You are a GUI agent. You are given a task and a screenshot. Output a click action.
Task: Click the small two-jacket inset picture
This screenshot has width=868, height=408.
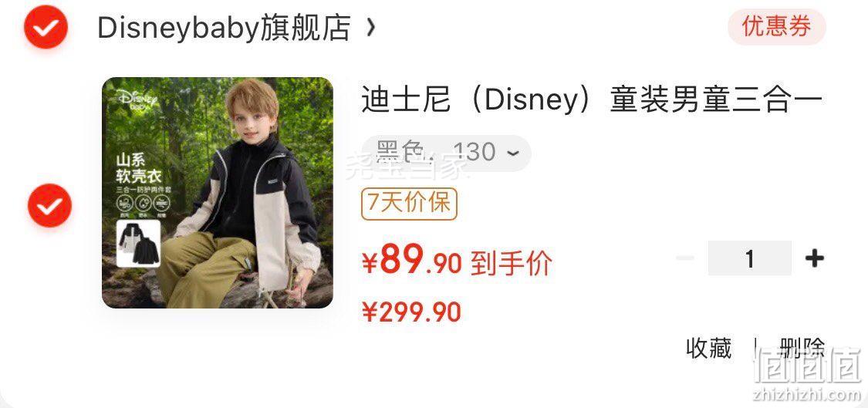point(138,244)
